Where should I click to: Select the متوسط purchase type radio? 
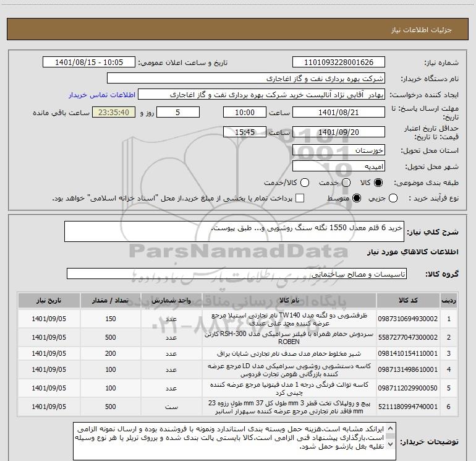point(357,199)
